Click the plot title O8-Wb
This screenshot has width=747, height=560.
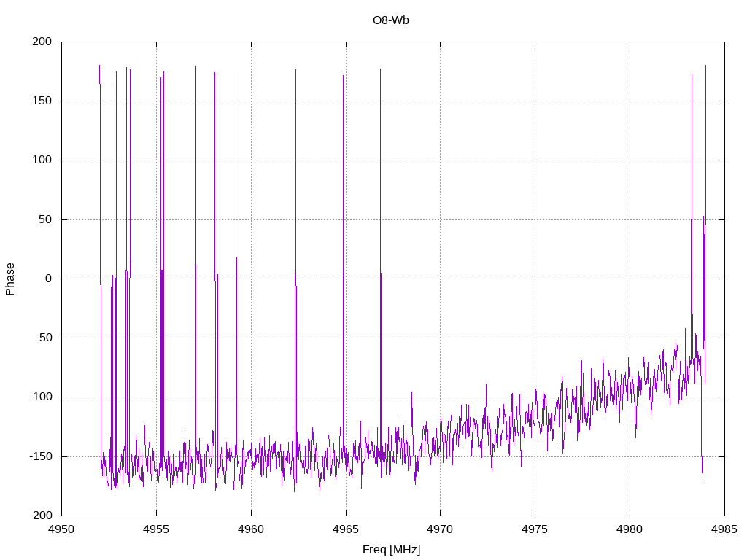pos(391,20)
